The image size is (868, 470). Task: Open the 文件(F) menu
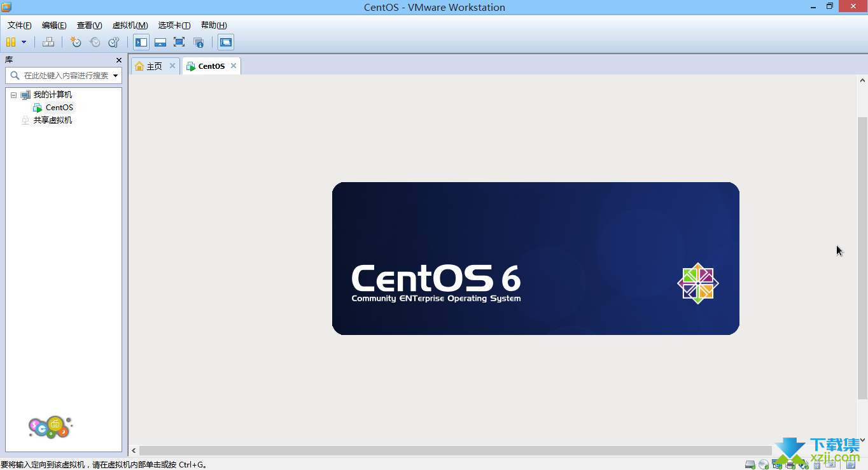click(19, 25)
